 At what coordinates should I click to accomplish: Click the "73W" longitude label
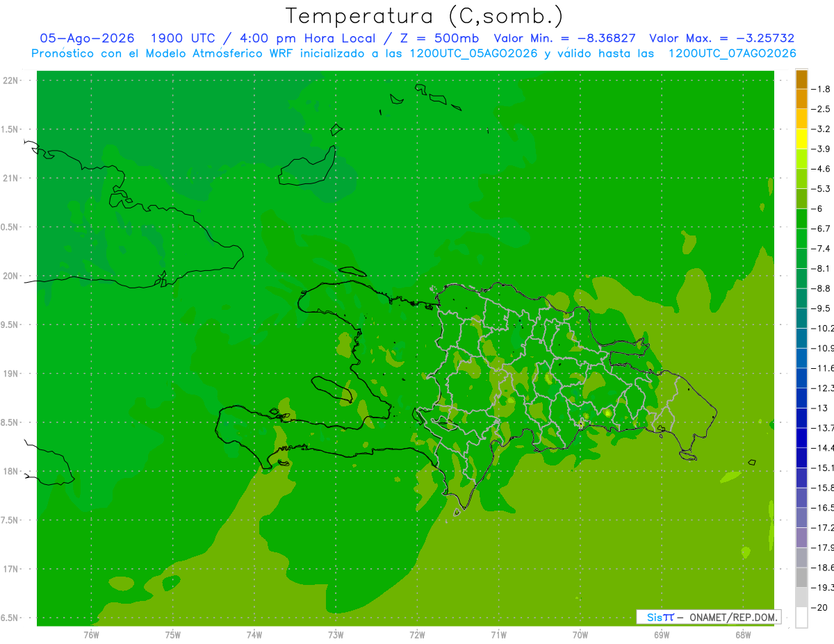[x=336, y=634]
